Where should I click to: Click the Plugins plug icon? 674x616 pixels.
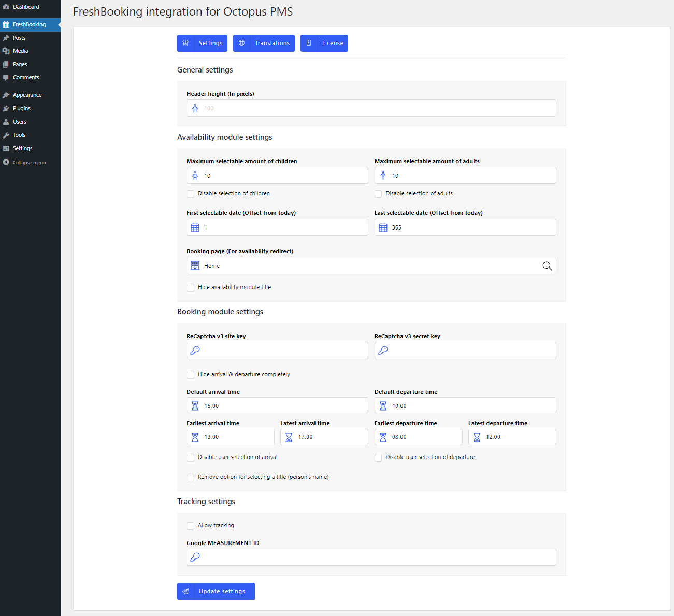[6, 108]
